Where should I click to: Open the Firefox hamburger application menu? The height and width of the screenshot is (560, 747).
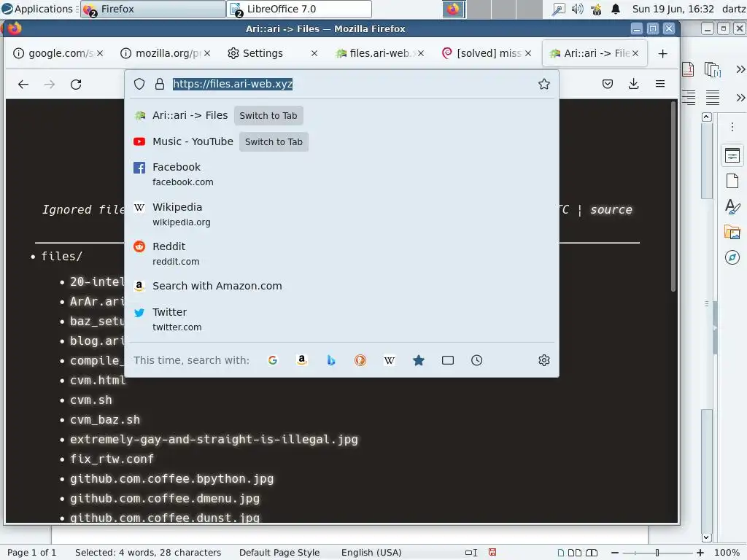tap(659, 84)
